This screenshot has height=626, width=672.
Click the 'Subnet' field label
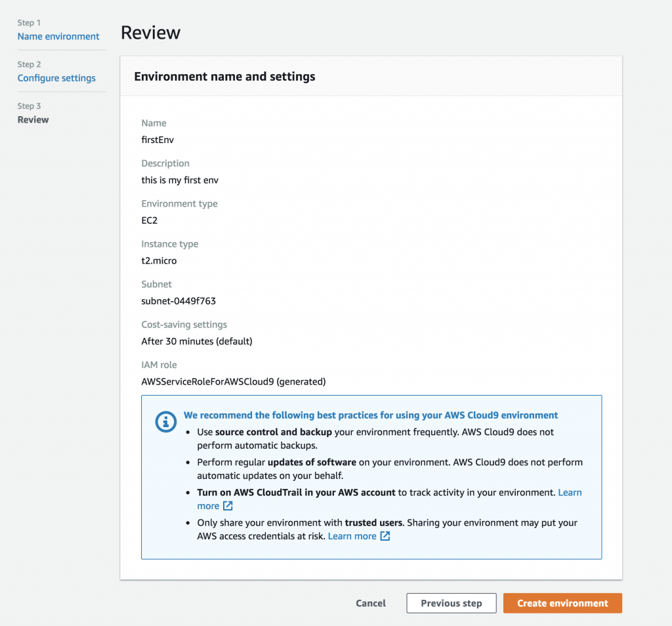(x=156, y=284)
